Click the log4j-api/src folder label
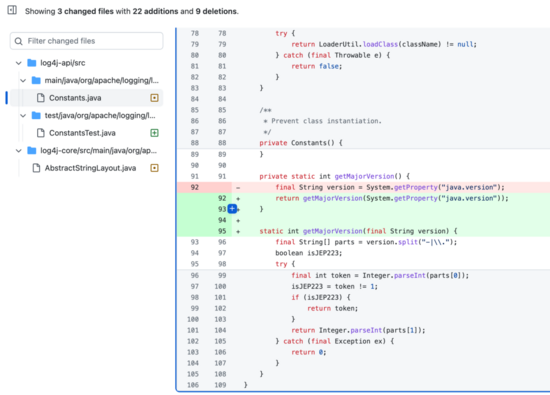 click(62, 63)
